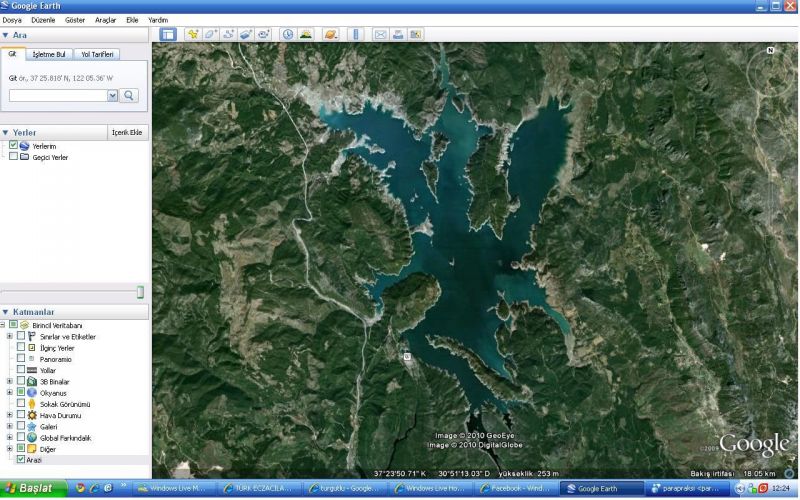Screen dimensions: 800x500
Task: Click the planet switcher icon
Action: (x=331, y=34)
